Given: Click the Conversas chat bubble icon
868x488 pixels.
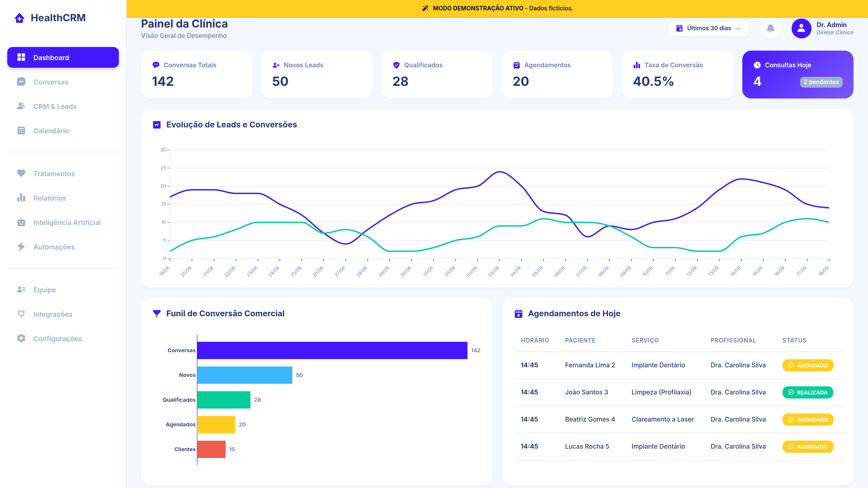Looking at the screenshot, I should click(x=21, y=82).
